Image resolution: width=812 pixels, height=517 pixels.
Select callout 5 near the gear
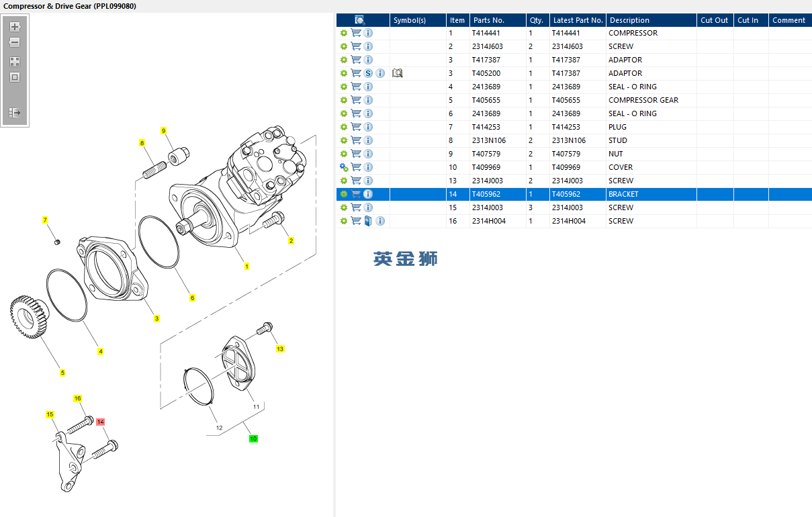tap(62, 373)
